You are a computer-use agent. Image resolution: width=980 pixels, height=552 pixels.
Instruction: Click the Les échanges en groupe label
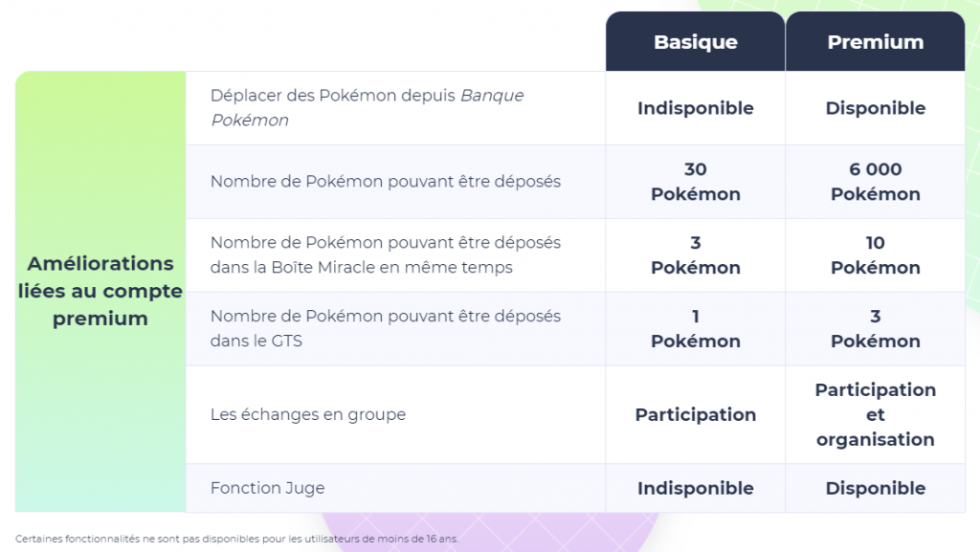click(307, 414)
